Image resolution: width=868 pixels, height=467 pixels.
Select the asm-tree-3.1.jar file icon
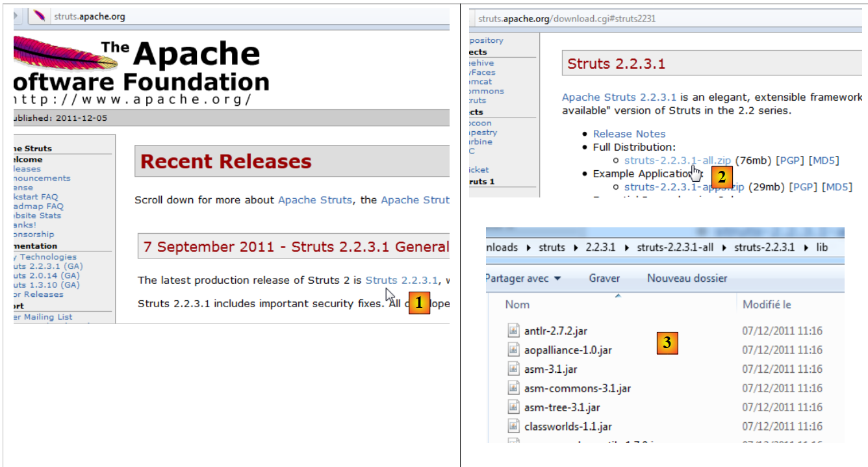pyautogui.click(x=514, y=407)
